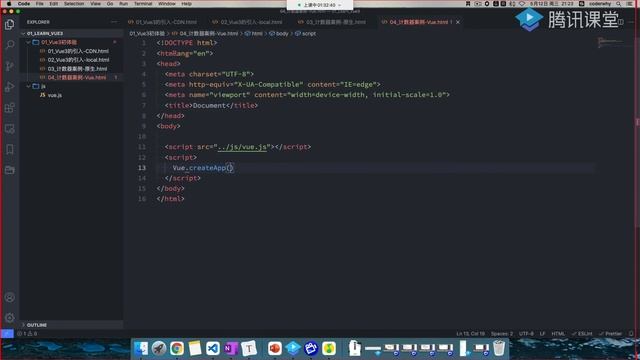Change language mode HTML in status bar
640x360 pixels.
(558, 333)
